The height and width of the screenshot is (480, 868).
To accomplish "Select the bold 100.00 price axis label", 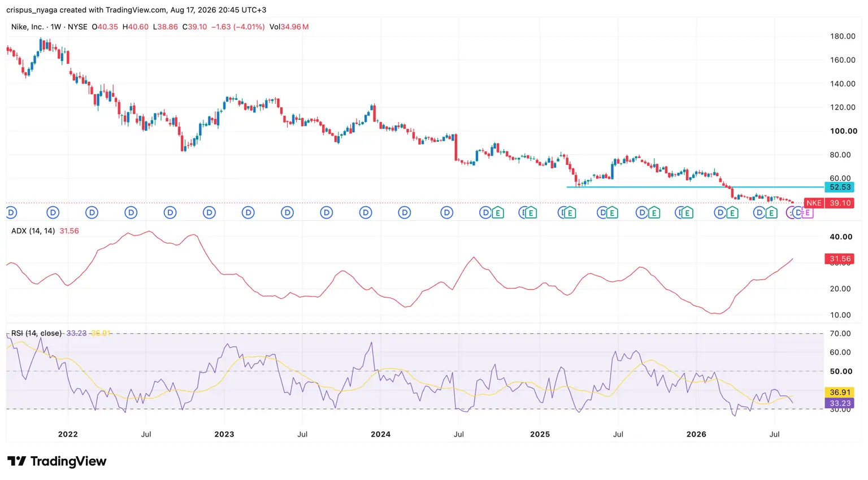I will click(x=843, y=131).
